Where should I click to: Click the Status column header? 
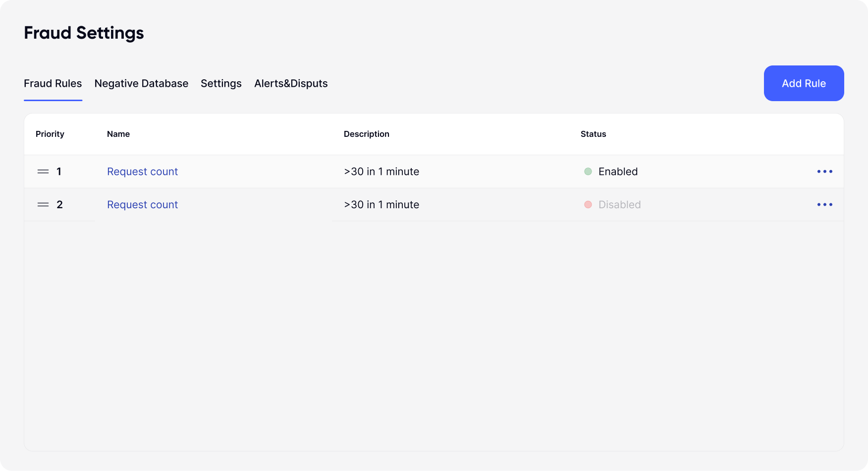coord(593,134)
